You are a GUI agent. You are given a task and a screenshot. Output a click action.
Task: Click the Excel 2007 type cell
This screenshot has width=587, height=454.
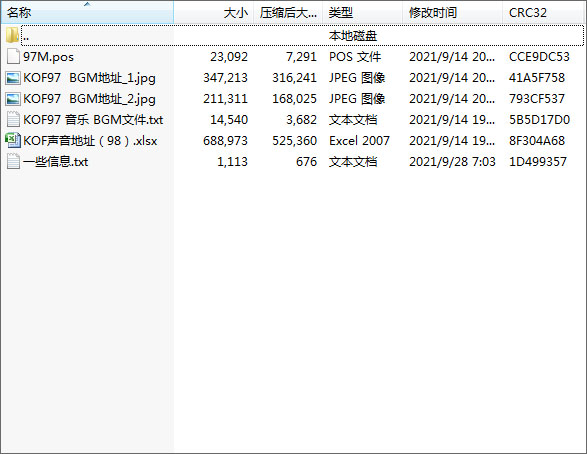click(x=359, y=141)
